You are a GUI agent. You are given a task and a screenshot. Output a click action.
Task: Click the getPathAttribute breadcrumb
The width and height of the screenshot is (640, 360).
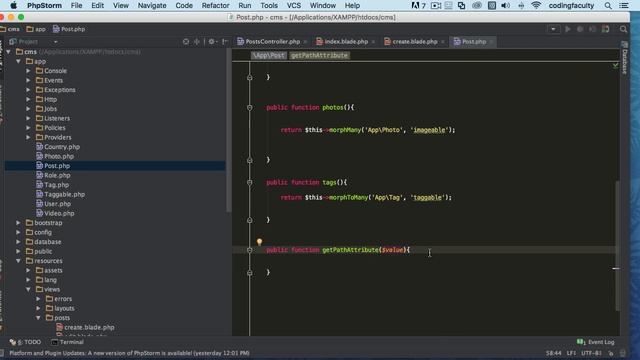320,56
